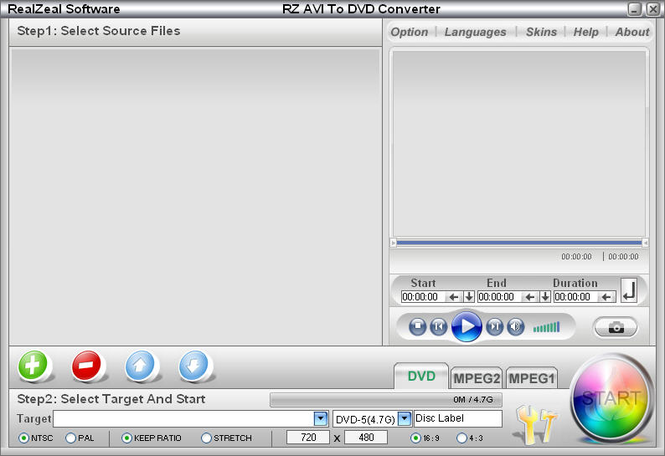Image resolution: width=665 pixels, height=456 pixels.
Task: Click disc capacity 0M / 4.7G bar
Action: (x=386, y=400)
